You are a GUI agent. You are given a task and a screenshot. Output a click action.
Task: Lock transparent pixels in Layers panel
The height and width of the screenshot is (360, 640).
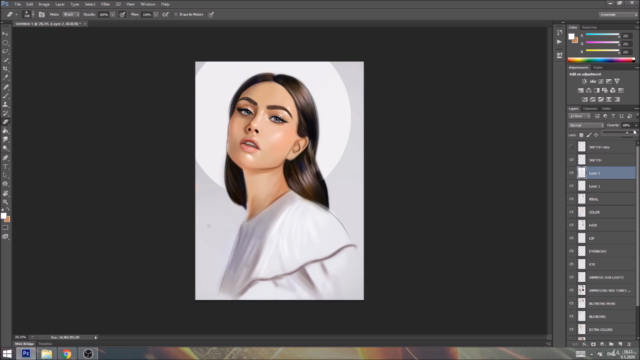(x=581, y=135)
